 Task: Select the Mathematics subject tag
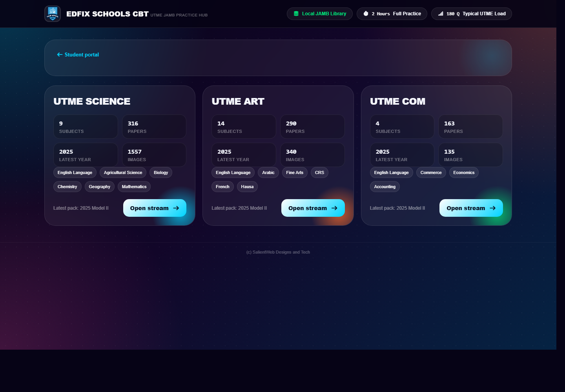134,187
